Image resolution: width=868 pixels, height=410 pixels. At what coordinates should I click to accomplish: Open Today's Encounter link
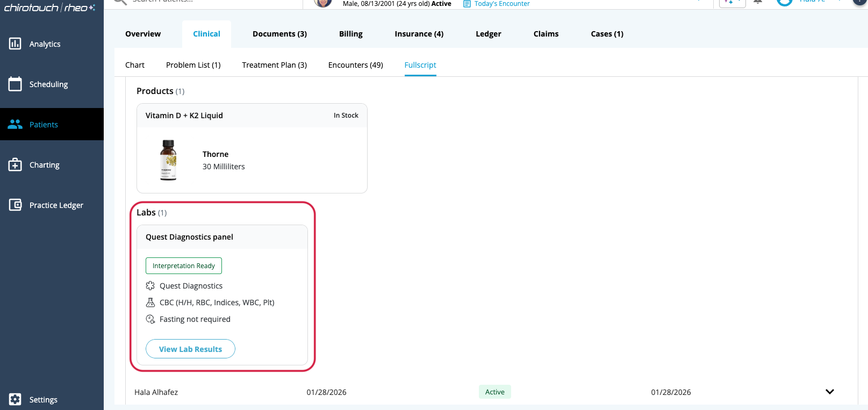[501, 4]
